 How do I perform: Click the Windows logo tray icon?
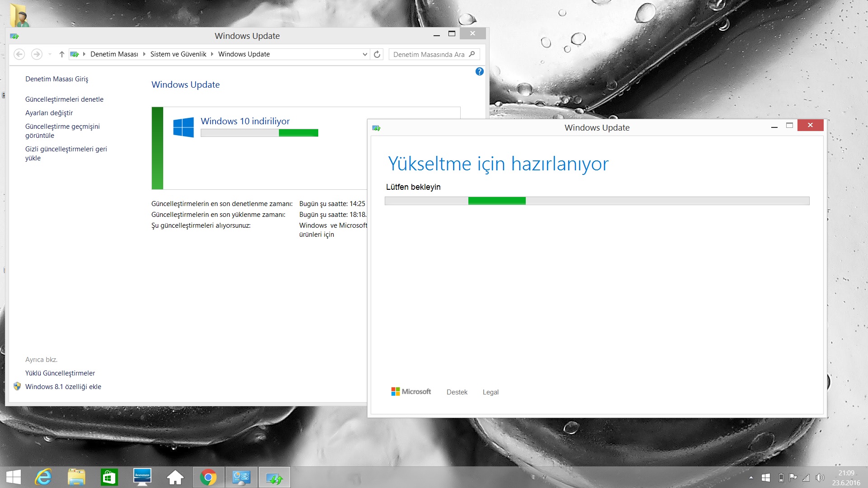(766, 478)
